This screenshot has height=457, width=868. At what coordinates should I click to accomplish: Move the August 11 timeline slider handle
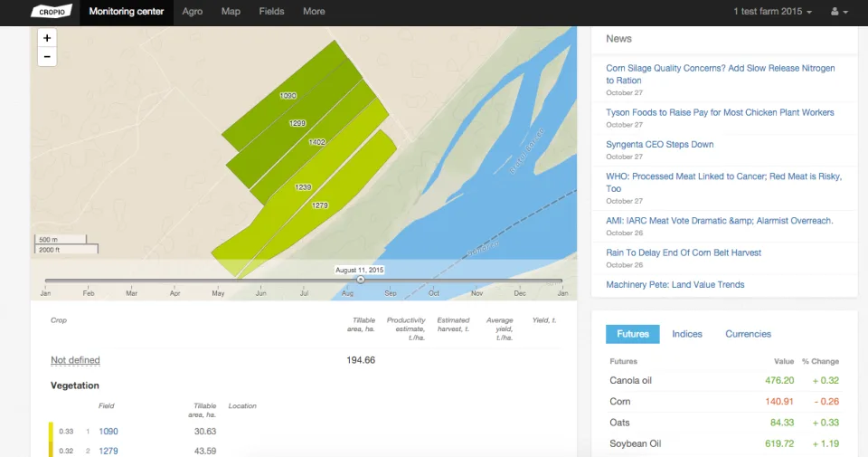tap(361, 280)
